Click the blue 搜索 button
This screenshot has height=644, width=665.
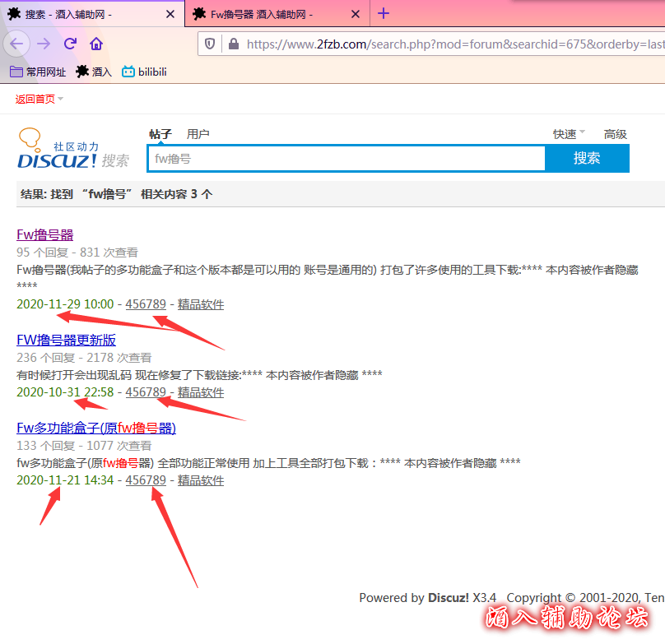click(587, 159)
